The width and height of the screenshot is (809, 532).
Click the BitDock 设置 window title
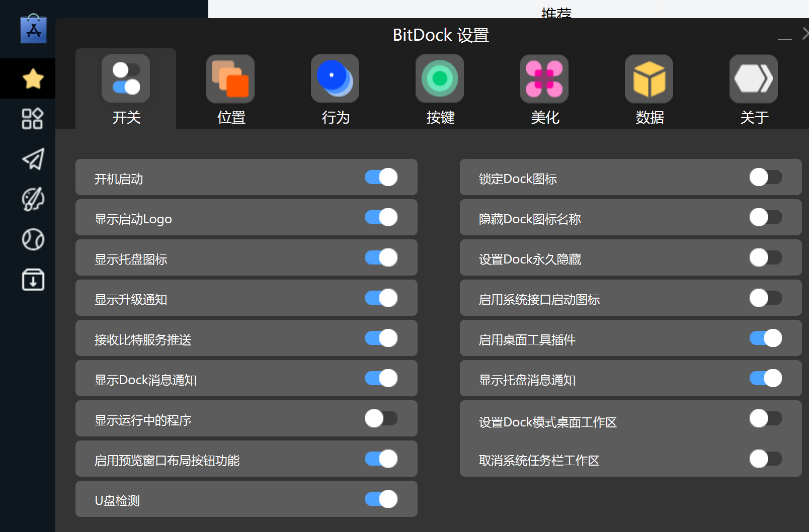(441, 35)
